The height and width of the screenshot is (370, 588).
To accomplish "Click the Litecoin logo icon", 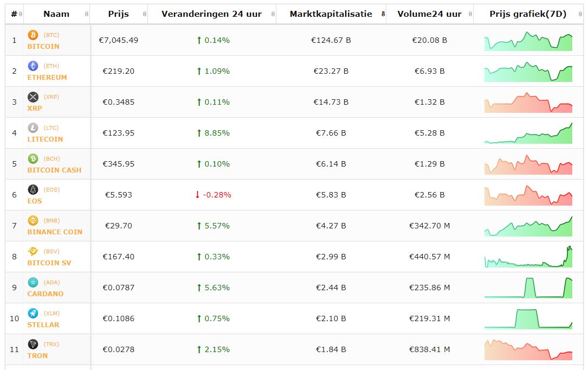I will pos(33,128).
